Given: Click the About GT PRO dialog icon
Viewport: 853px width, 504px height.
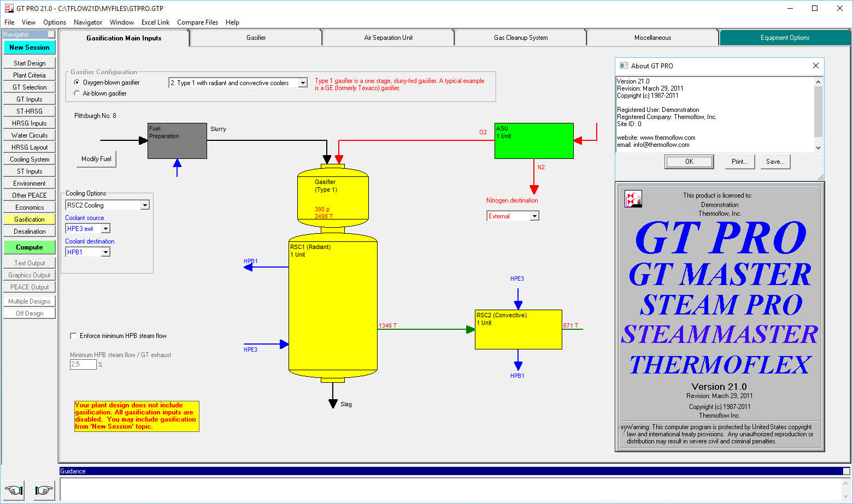Looking at the screenshot, I should (x=623, y=66).
